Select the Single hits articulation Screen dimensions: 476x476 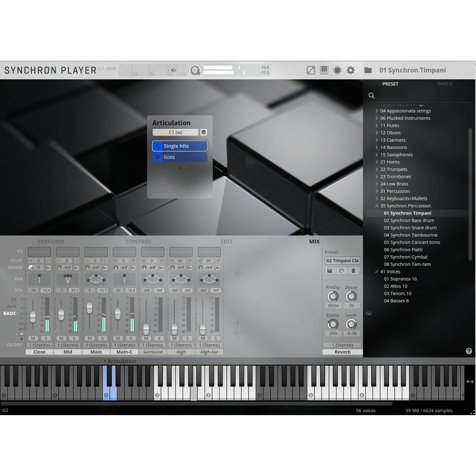pyautogui.click(x=180, y=146)
